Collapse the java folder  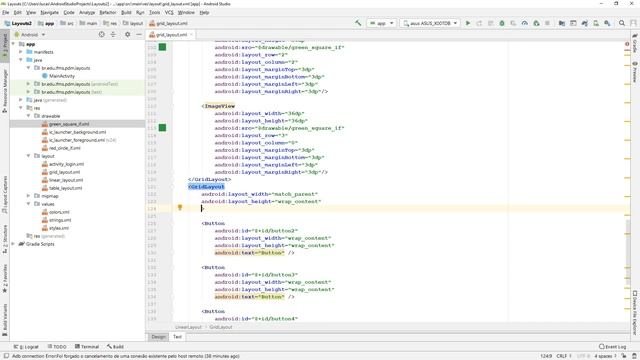pos(21,60)
